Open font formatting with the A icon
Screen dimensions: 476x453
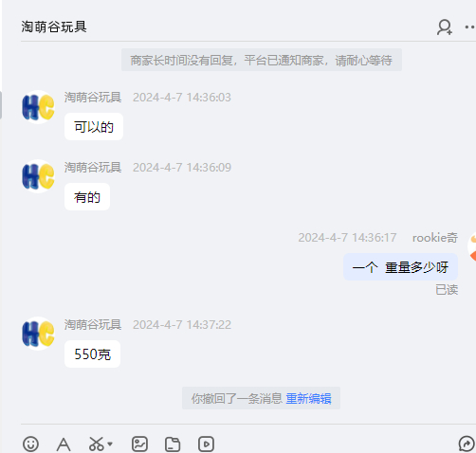tap(64, 444)
